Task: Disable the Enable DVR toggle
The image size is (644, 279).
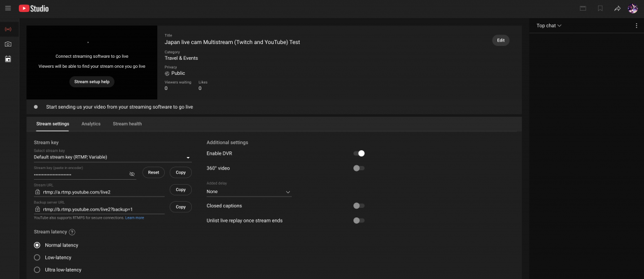Action: [x=359, y=153]
